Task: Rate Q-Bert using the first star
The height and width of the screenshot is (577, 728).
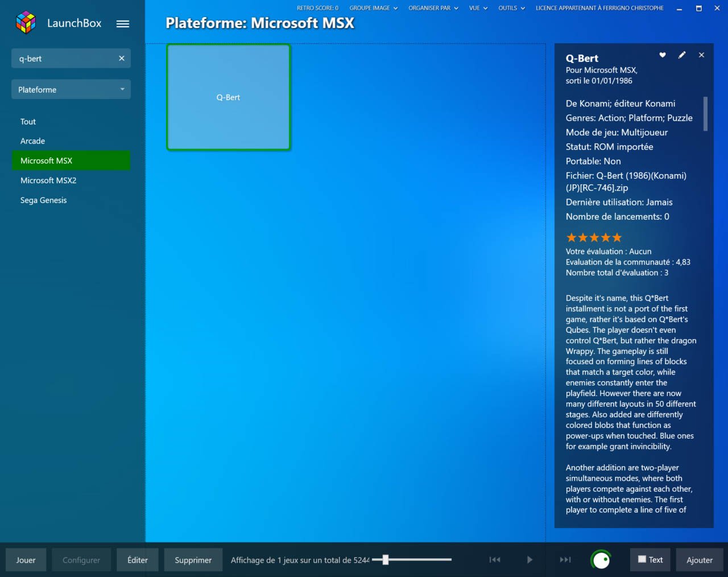Action: coord(572,237)
